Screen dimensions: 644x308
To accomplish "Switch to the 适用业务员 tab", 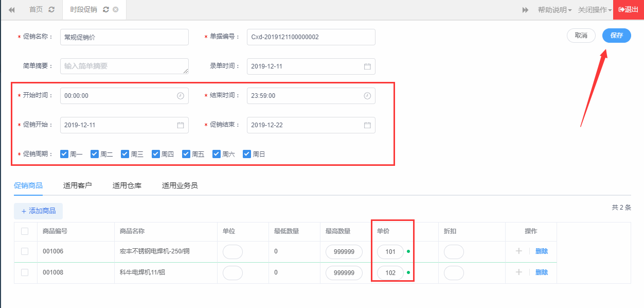I will [x=180, y=185].
